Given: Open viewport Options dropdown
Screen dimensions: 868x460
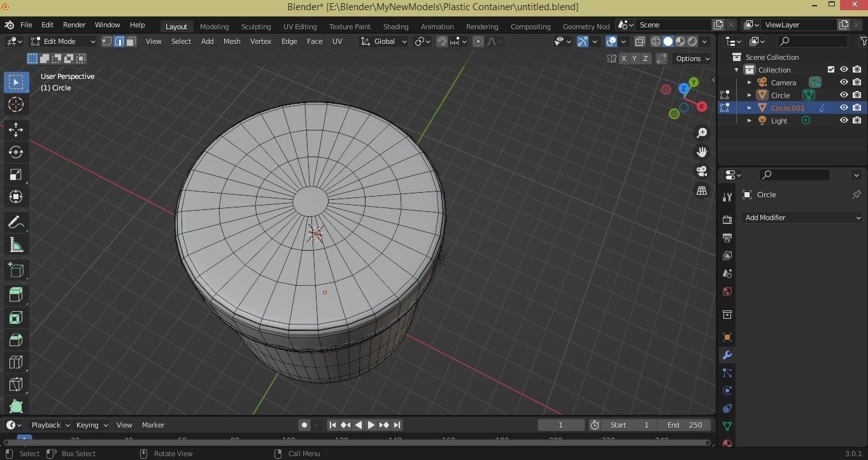Looking at the screenshot, I should click(x=693, y=59).
